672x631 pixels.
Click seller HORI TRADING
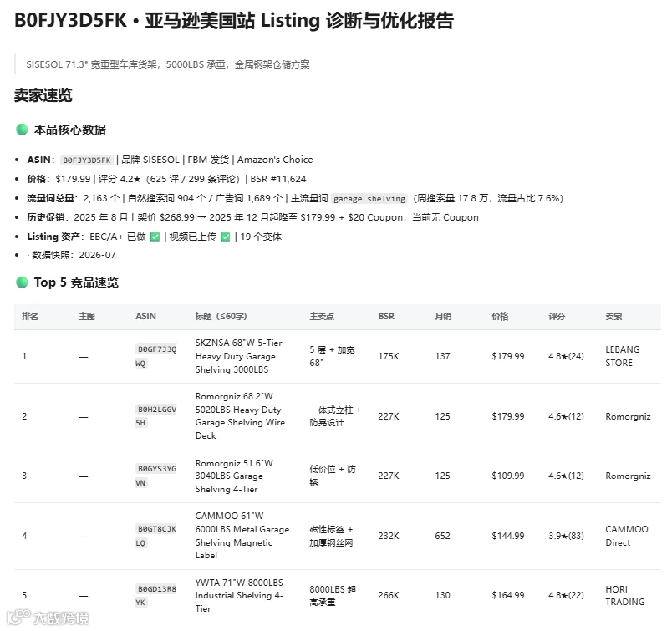[x=625, y=595]
